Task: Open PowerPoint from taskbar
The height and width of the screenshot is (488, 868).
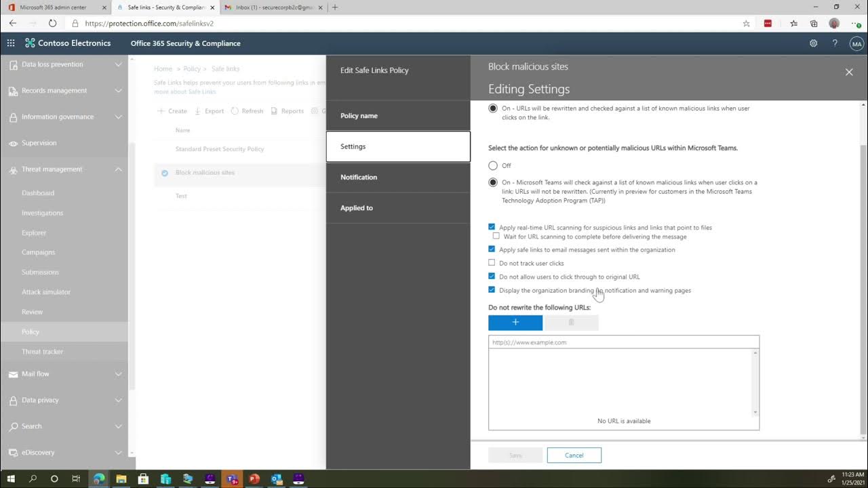Action: point(254,479)
